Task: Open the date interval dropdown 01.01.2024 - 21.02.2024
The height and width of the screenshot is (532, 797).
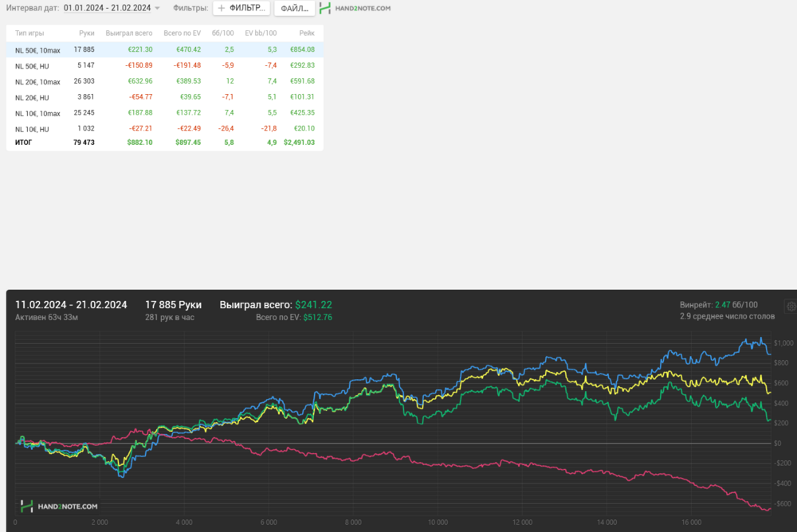Action: pyautogui.click(x=112, y=8)
